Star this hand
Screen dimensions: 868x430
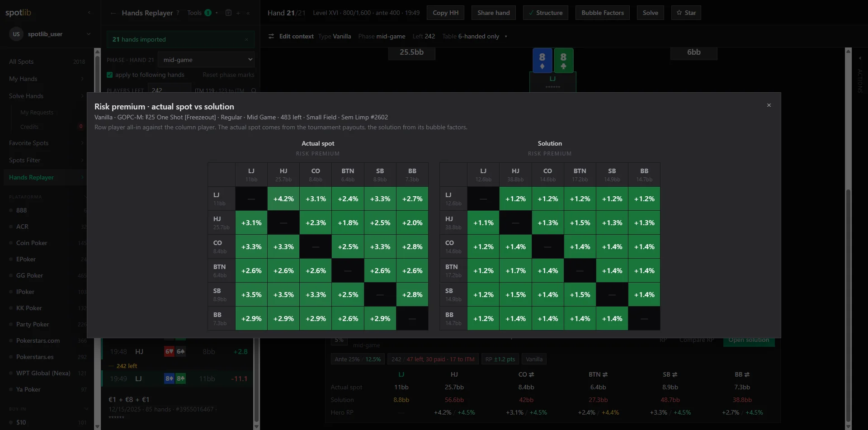point(686,13)
